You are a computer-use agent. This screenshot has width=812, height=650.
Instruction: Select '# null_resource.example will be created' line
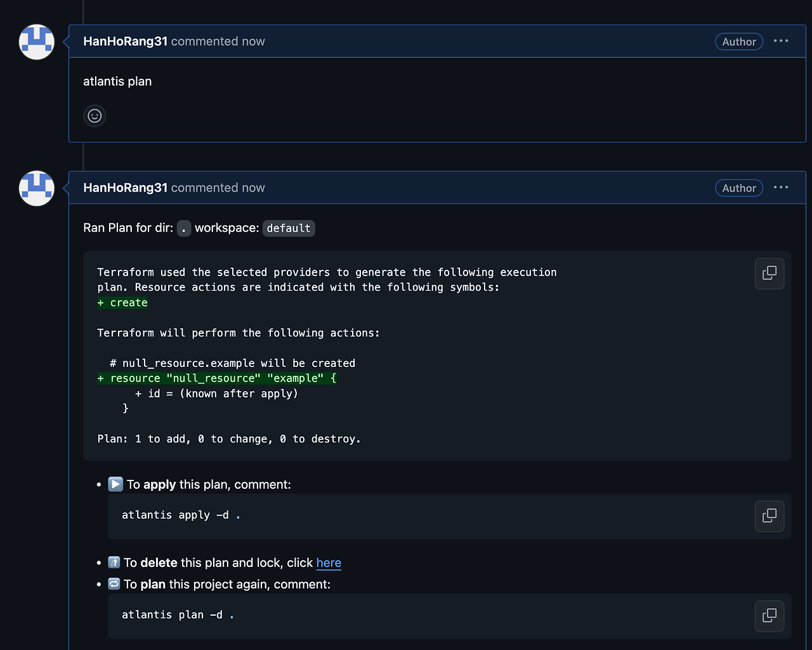tap(232, 363)
